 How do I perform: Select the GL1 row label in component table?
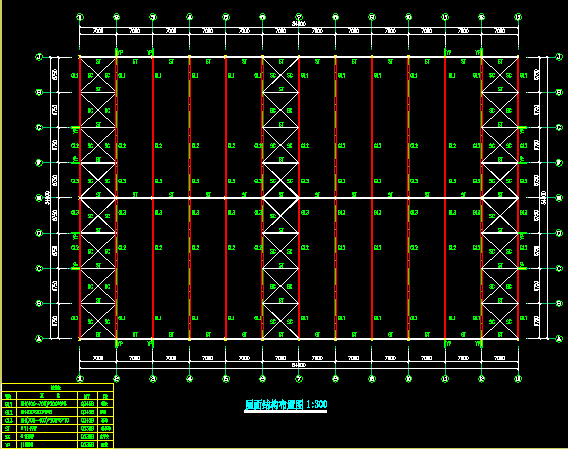[x=9, y=404]
